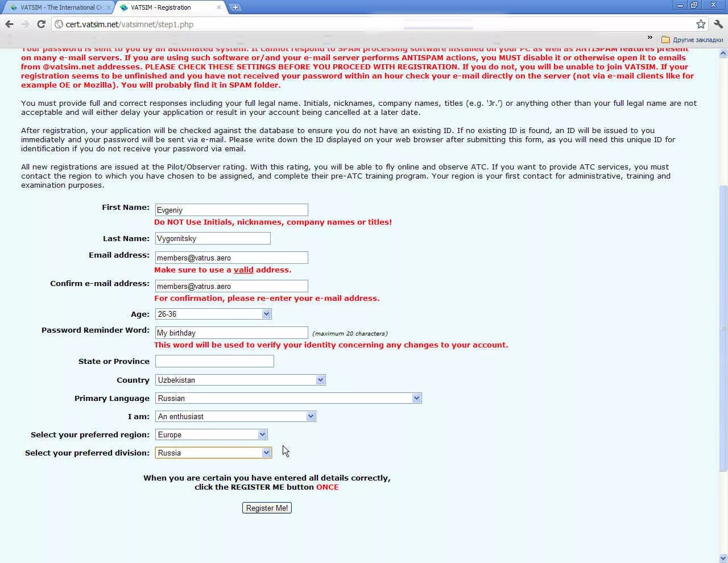This screenshot has width=728, height=563.
Task: Click the page scrollbar up arrow
Action: pyautogui.click(x=723, y=53)
